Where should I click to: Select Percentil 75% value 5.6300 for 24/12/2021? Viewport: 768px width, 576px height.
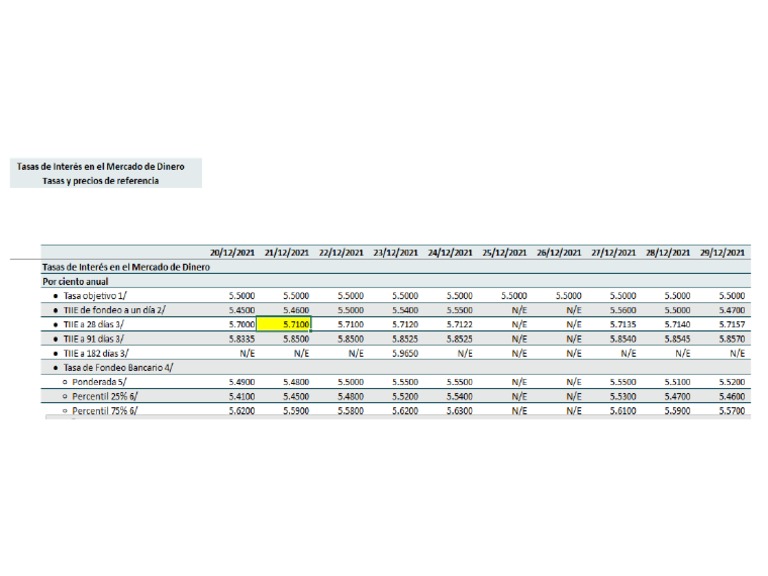(459, 410)
